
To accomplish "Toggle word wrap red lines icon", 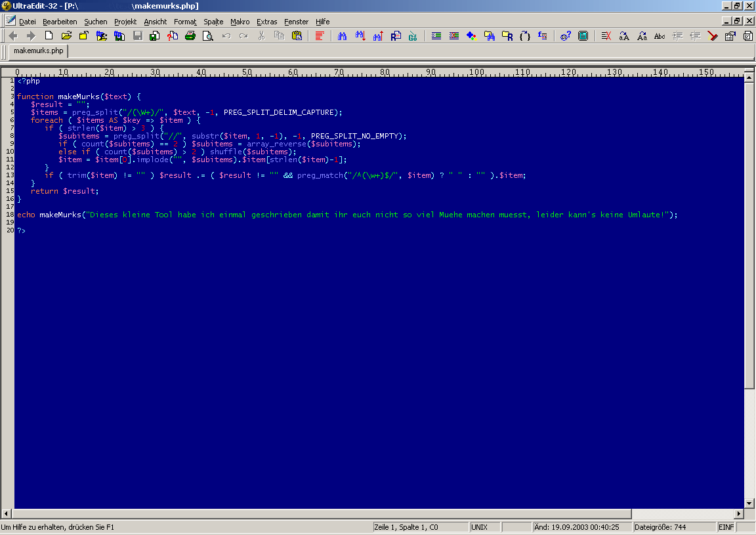I will [320, 36].
